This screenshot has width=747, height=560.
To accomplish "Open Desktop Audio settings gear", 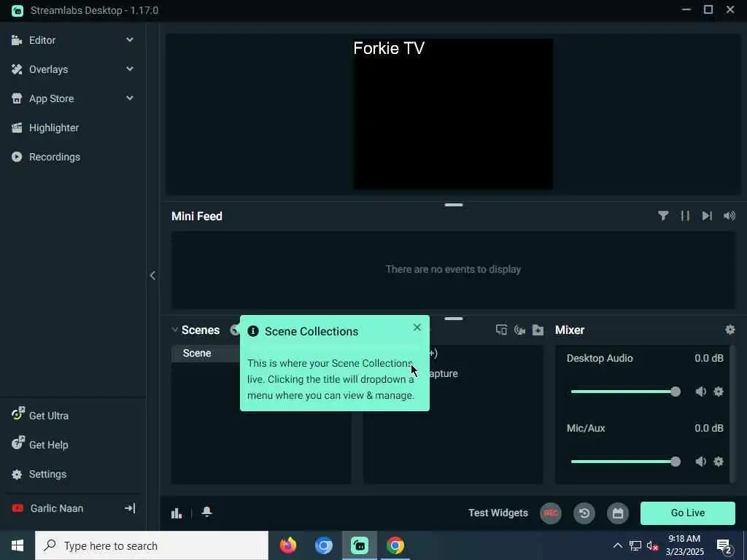I will point(719,392).
